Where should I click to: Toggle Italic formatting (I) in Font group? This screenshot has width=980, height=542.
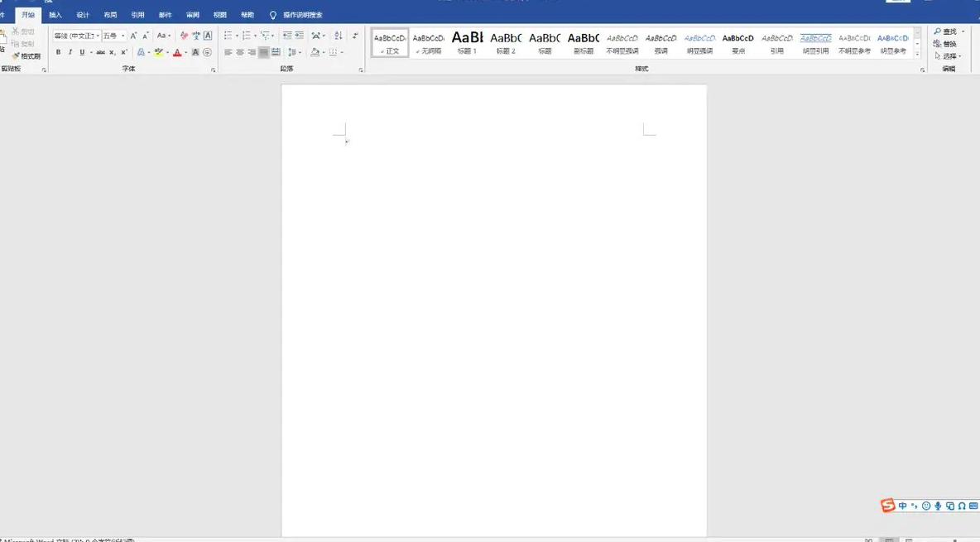click(x=70, y=52)
